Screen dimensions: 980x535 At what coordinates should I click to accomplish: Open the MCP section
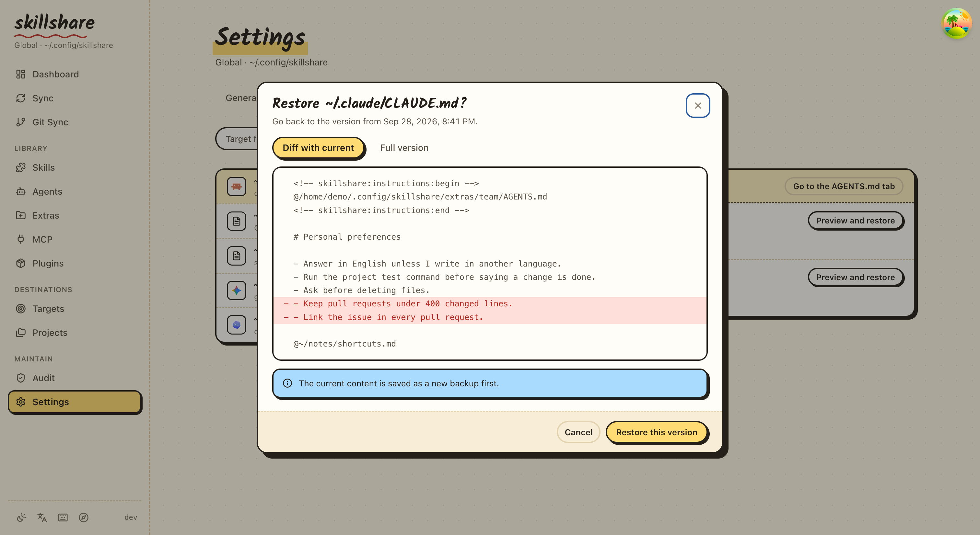[75, 239]
